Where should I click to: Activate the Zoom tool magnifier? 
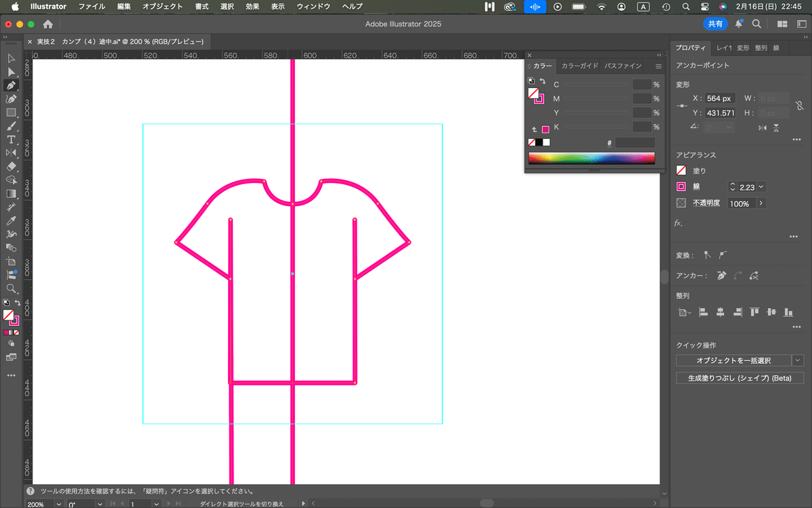pos(12,289)
